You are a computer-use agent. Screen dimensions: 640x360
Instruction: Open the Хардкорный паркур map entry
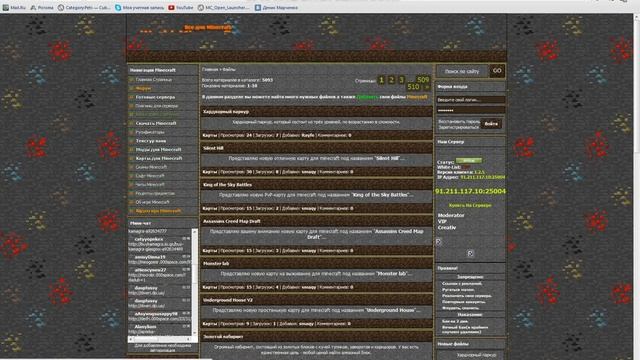[226, 111]
